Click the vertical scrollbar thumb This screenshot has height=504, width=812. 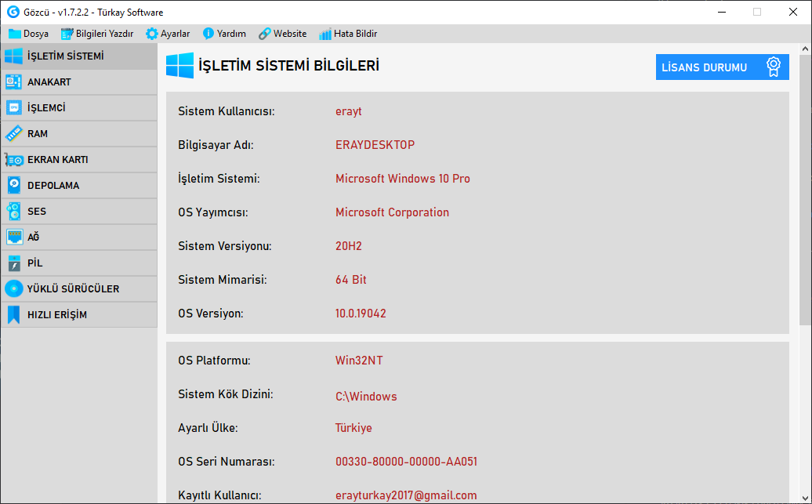(805, 190)
